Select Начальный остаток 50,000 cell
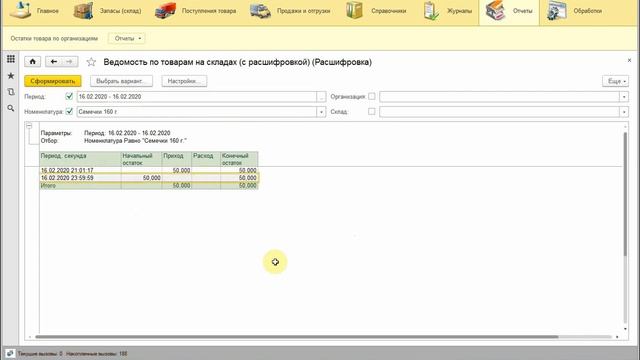The height and width of the screenshot is (360, 640). pos(142,178)
